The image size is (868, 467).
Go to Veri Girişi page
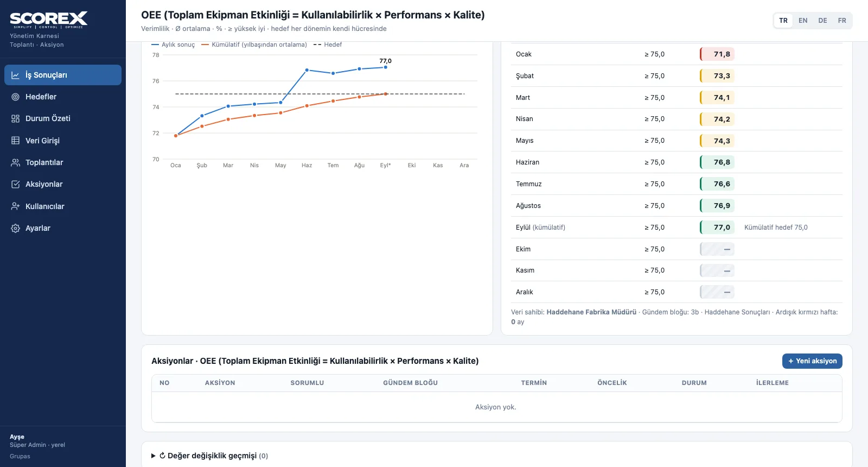coord(63,141)
